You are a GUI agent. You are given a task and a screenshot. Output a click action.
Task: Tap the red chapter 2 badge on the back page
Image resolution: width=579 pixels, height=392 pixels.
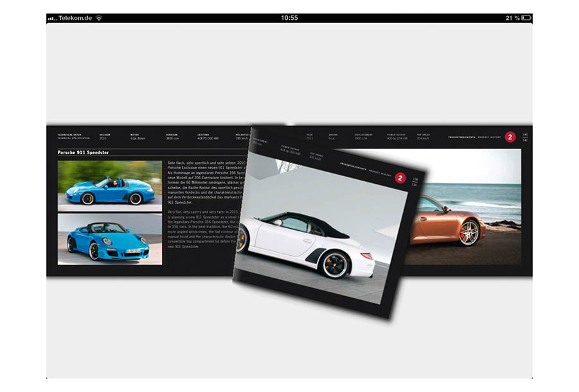[x=510, y=137]
